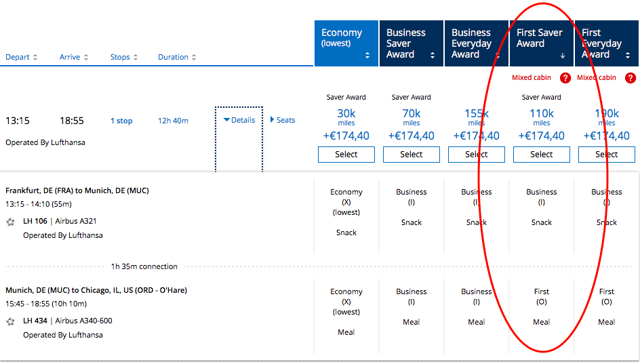
Task: Sort by First Saver Award column
Action: [x=540, y=43]
